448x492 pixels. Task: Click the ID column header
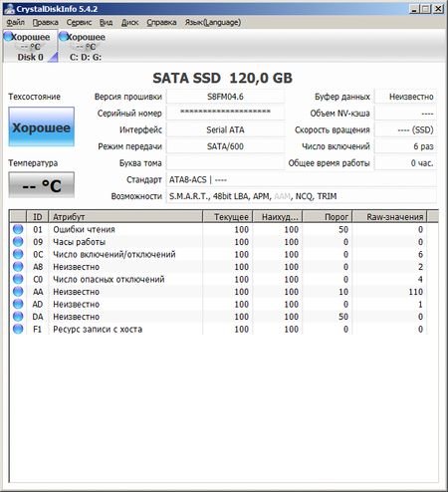(38, 217)
